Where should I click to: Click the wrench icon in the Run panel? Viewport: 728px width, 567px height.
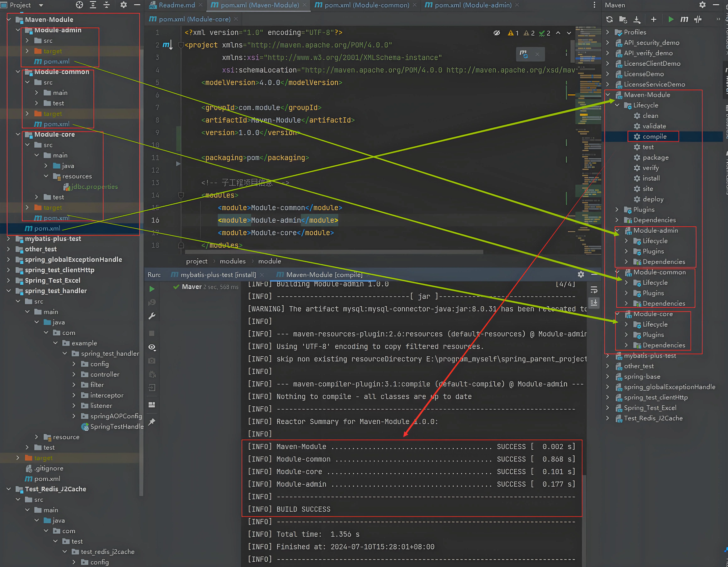(x=152, y=316)
